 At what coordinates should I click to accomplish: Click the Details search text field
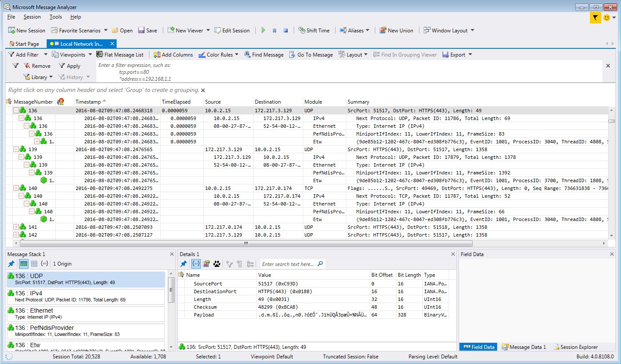click(288, 264)
